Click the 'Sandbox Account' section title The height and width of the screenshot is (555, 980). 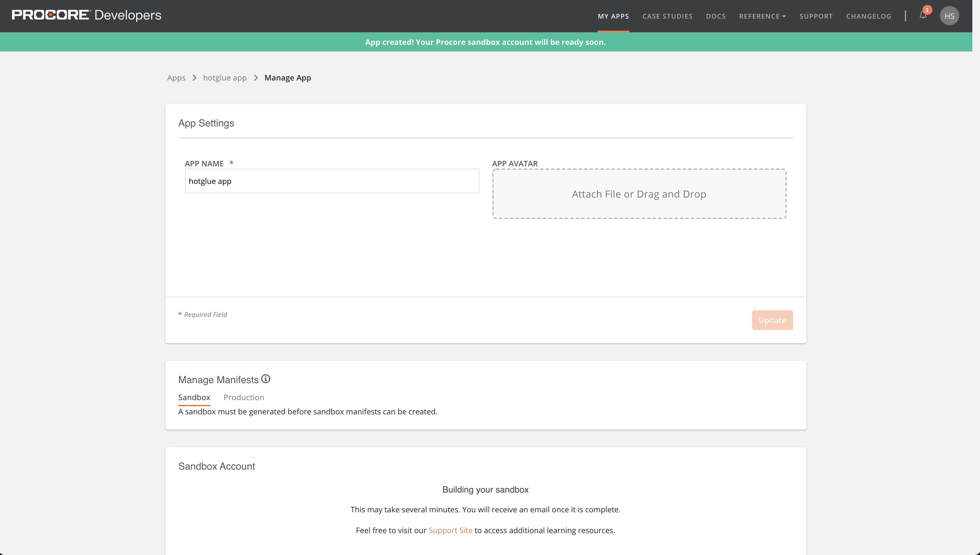216,466
